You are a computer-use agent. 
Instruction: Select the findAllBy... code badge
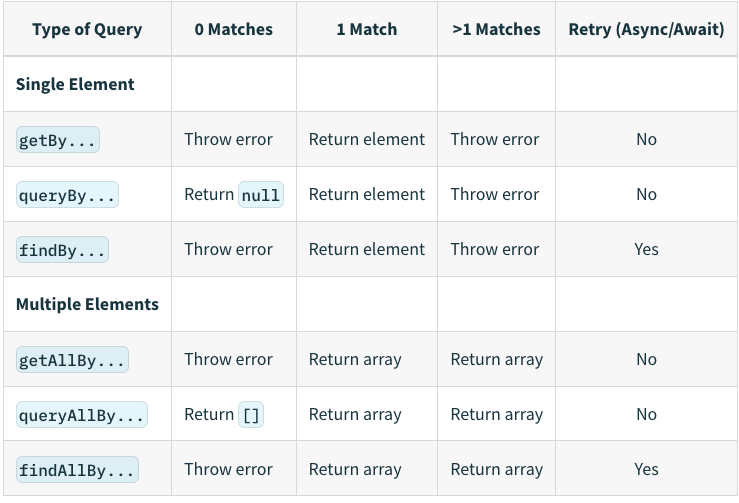77,470
